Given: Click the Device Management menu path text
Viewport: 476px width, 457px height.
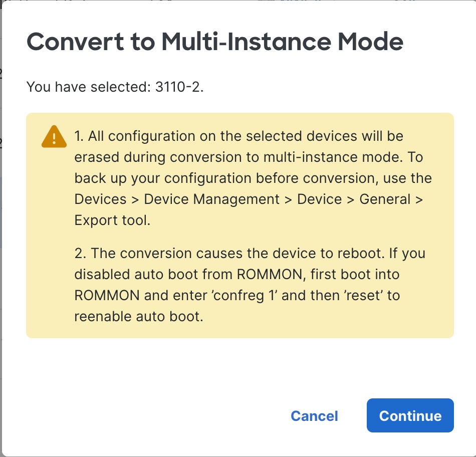Looking at the screenshot, I should pos(211,199).
